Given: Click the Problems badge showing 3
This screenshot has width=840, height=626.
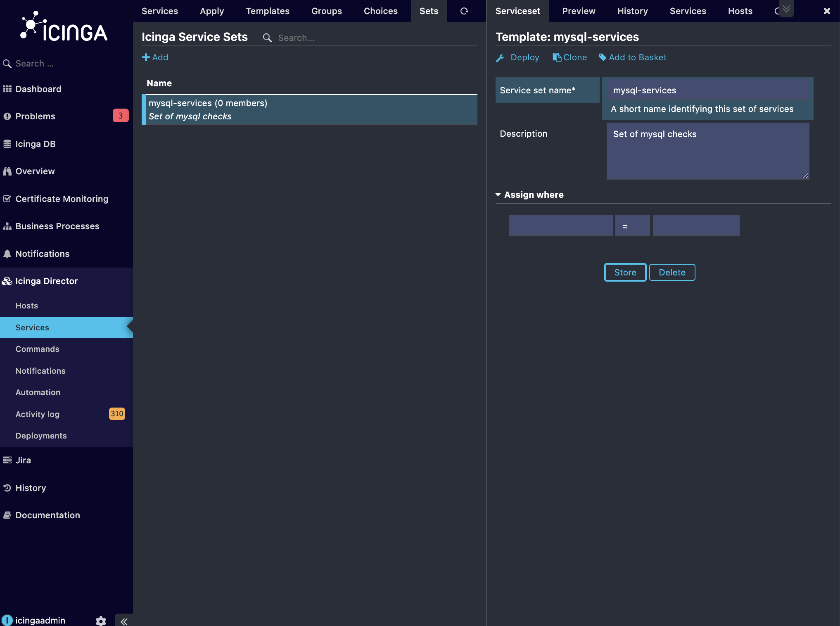Looking at the screenshot, I should pos(121,116).
